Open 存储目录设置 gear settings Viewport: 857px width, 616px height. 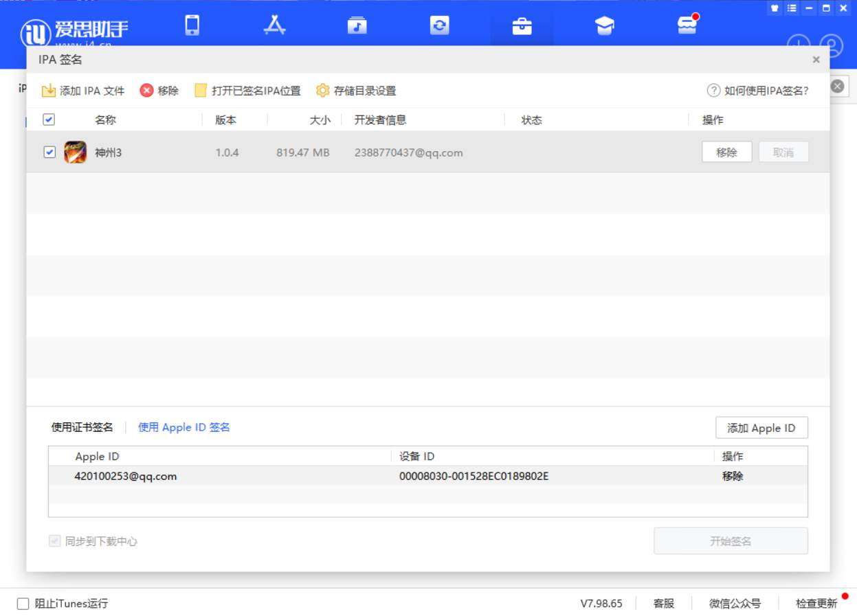[x=356, y=91]
